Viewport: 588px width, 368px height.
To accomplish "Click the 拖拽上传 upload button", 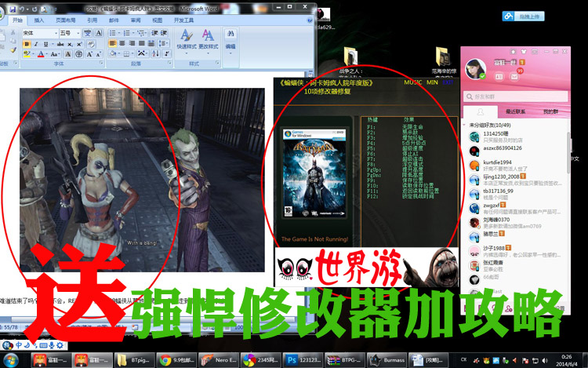I will pos(523,16).
